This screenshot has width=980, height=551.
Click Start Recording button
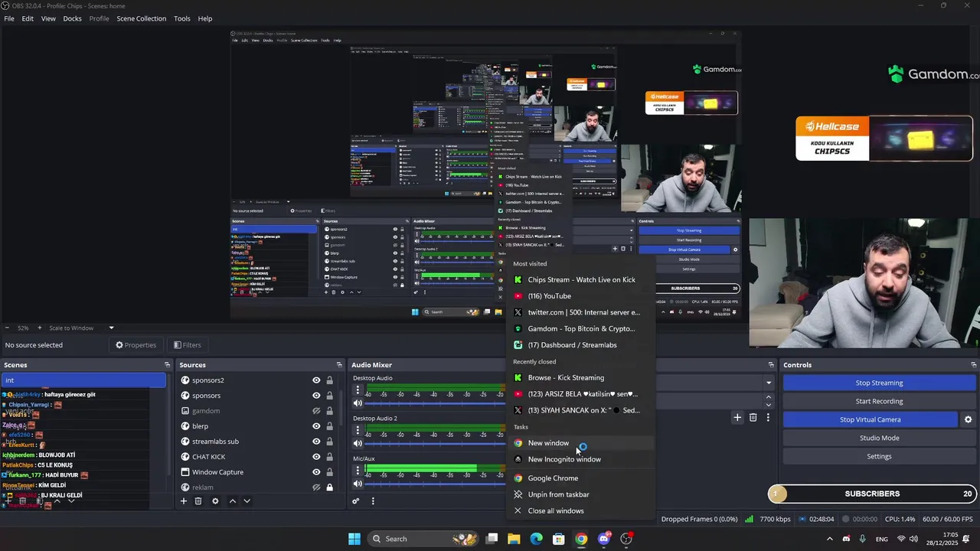pos(879,401)
